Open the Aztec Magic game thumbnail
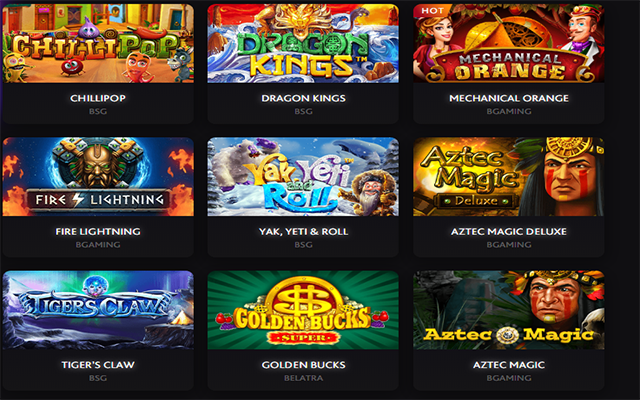Image resolution: width=640 pixels, height=400 pixels. tap(509, 310)
